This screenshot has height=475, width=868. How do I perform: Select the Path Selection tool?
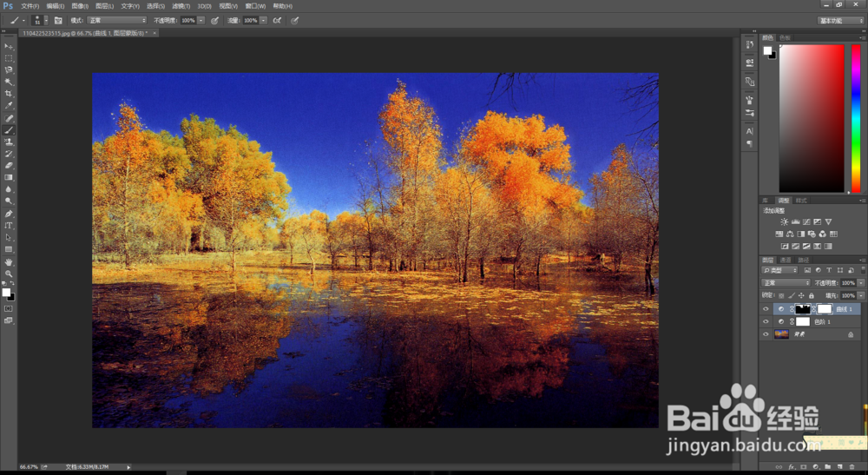(9, 238)
